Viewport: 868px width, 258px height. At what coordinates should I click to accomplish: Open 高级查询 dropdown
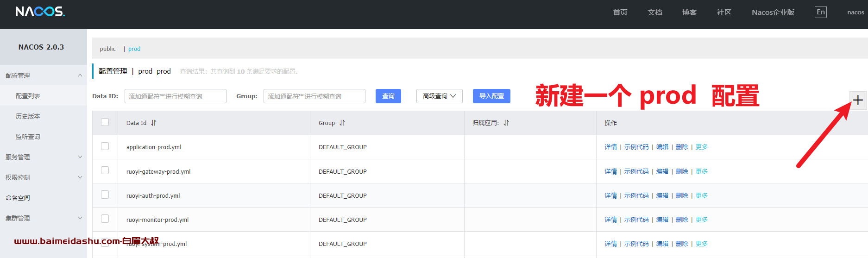pos(439,96)
